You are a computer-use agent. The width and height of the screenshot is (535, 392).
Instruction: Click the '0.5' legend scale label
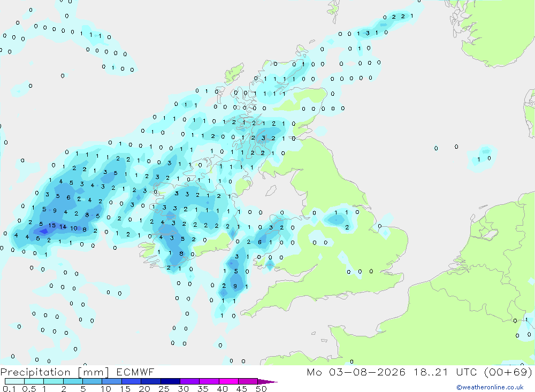point(29,389)
